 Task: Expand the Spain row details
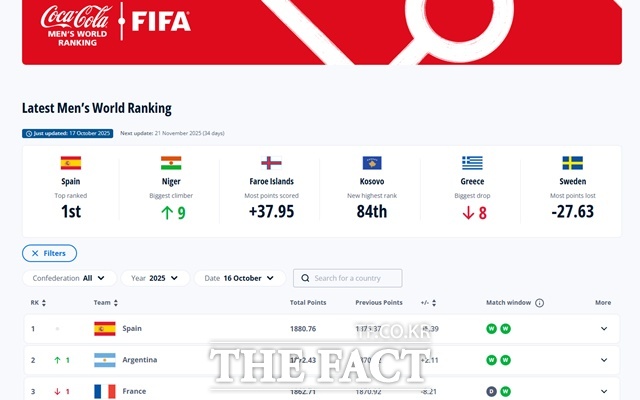(x=603, y=329)
